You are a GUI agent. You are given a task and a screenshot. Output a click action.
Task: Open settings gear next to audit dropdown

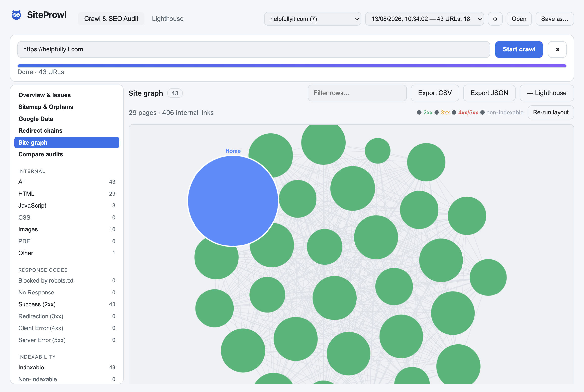click(495, 19)
